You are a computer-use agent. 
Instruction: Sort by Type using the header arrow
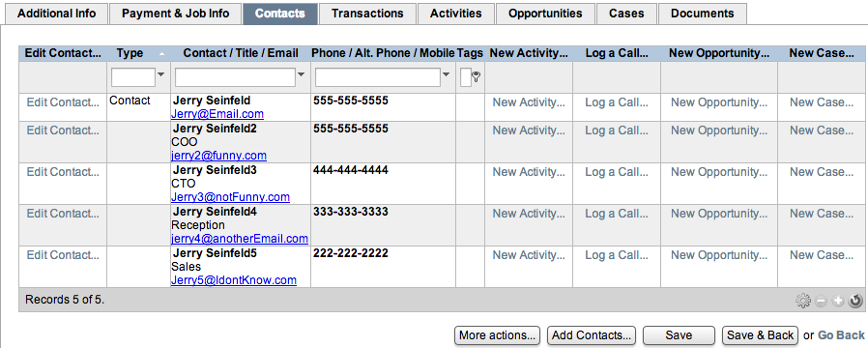coord(161,54)
